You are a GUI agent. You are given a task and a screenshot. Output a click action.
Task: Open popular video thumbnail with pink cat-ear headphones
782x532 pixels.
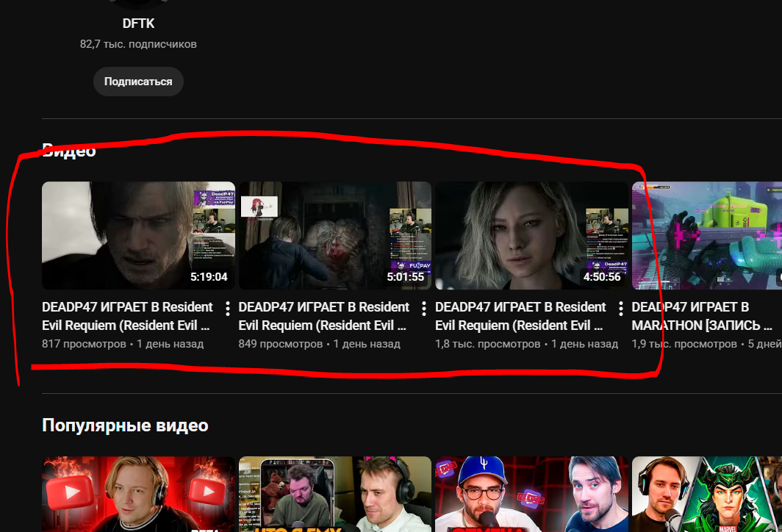coord(335,494)
